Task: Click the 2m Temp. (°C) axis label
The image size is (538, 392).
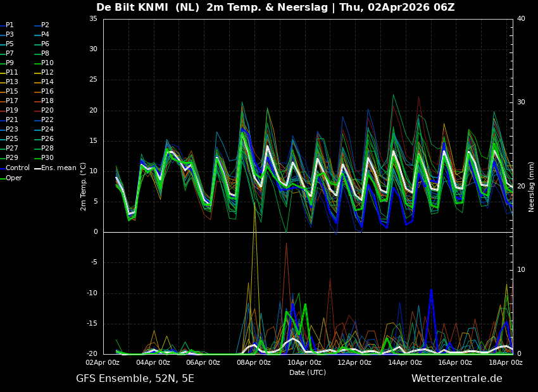Action: point(84,186)
